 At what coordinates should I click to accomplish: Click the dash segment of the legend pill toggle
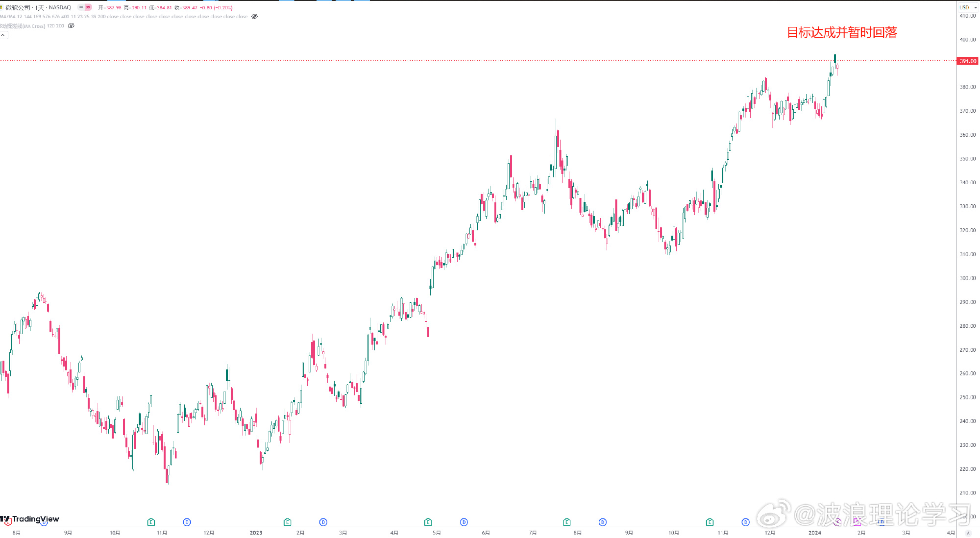click(81, 7)
